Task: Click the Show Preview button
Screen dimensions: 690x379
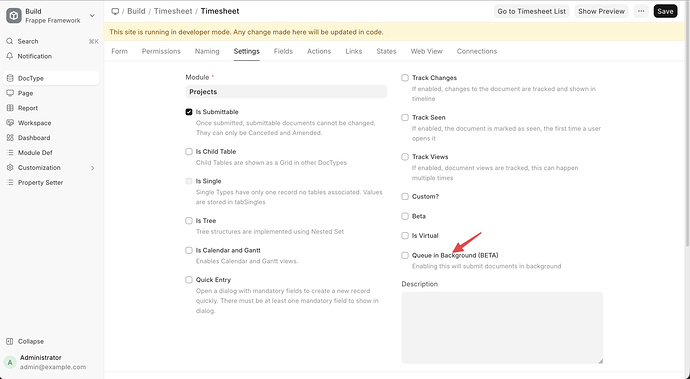Action: click(601, 11)
